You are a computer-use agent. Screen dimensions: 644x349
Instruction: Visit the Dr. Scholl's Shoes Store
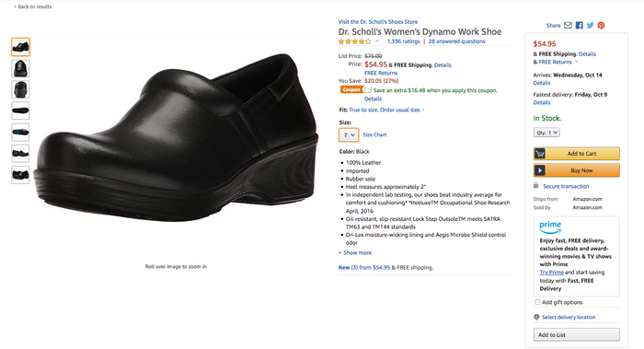click(378, 22)
